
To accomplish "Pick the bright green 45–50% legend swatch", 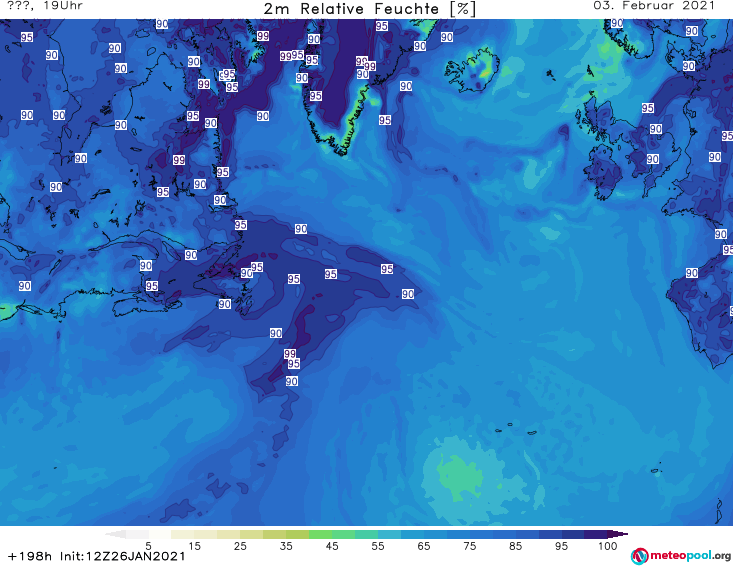I will point(343,534).
